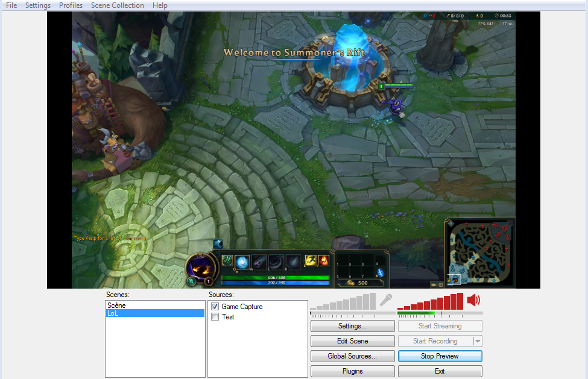Open the File menu
The width and height of the screenshot is (588, 379).
(x=11, y=5)
